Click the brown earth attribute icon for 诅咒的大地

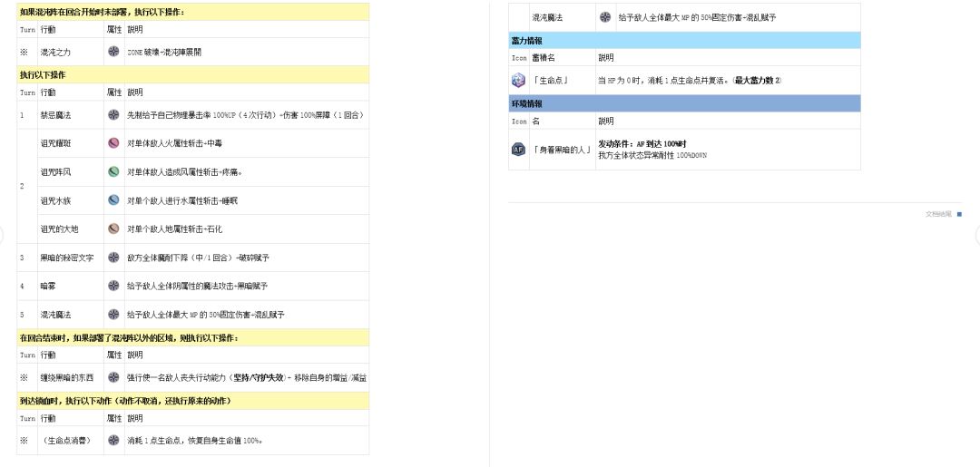tap(113, 229)
